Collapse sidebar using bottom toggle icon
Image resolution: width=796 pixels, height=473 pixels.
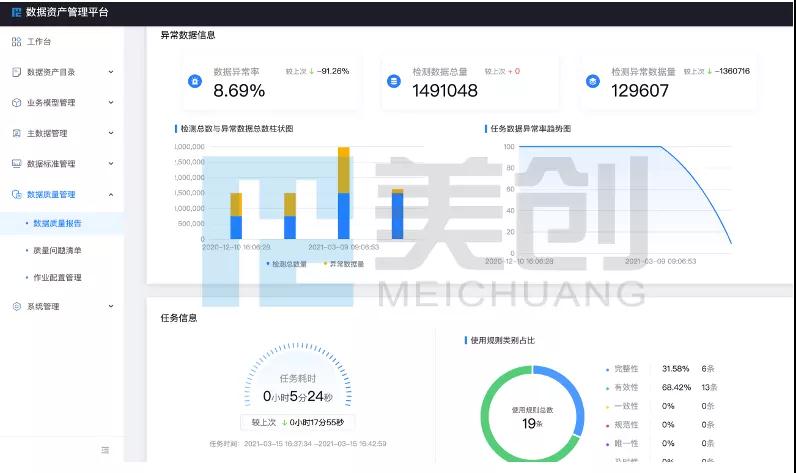105,450
